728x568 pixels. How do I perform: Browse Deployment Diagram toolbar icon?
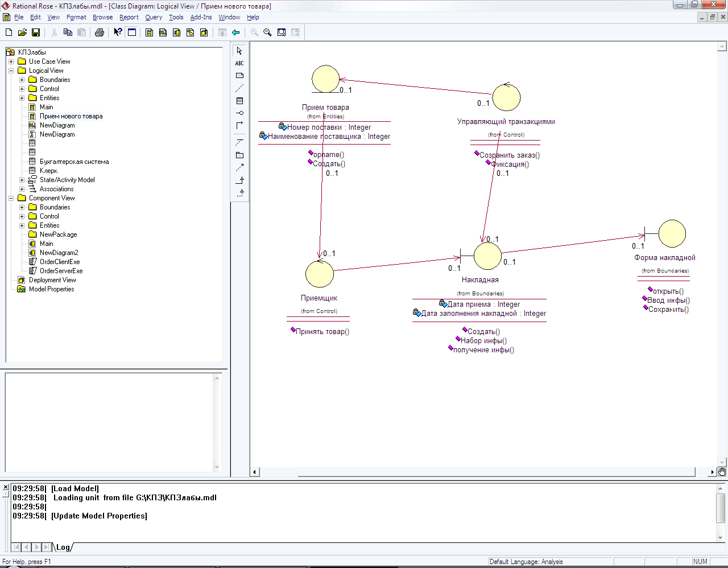click(x=204, y=32)
